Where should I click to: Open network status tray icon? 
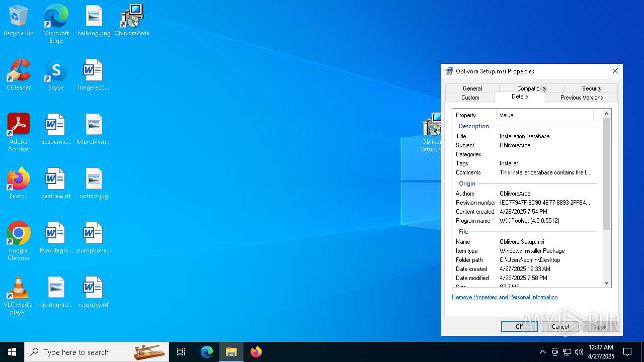pyautogui.click(x=567, y=352)
